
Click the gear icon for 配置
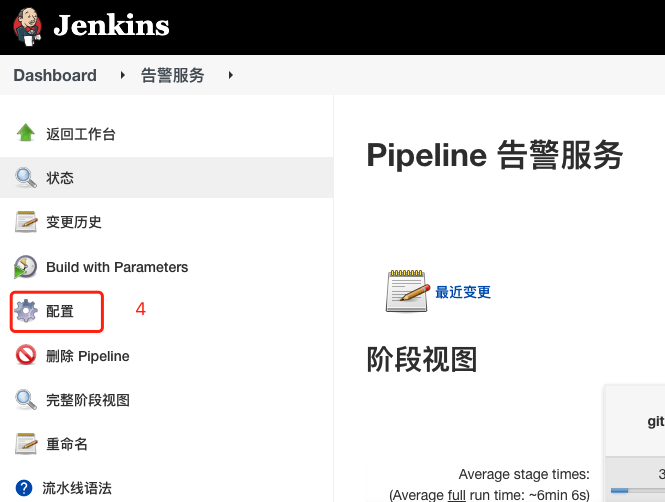(26, 311)
